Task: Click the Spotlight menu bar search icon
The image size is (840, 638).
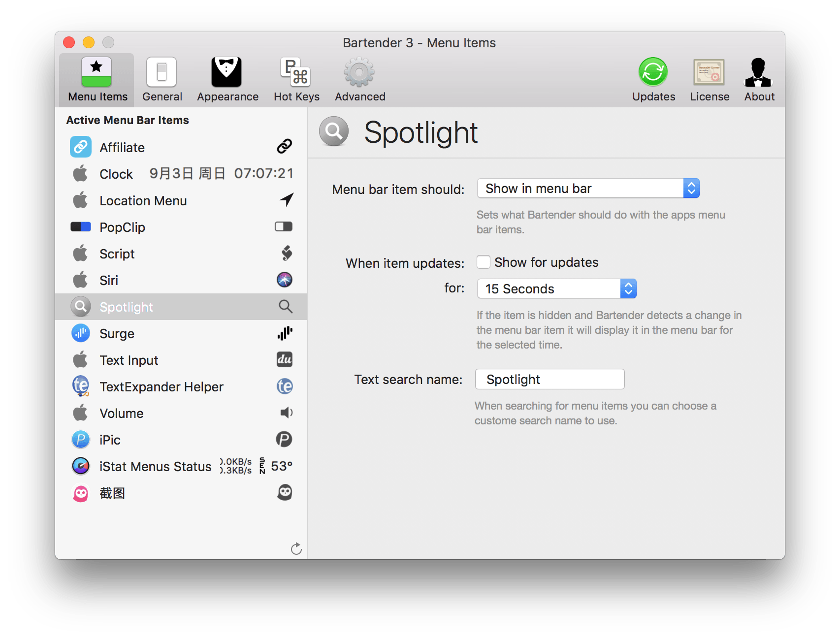Action: click(286, 306)
